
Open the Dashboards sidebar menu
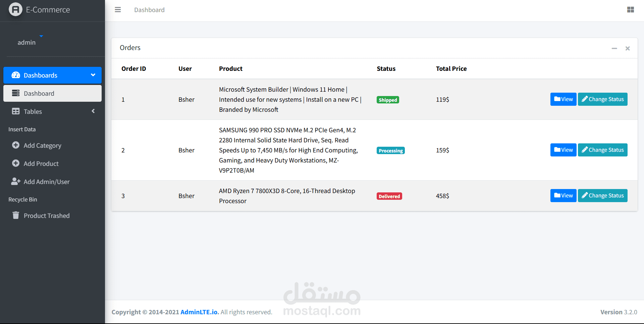pos(52,75)
